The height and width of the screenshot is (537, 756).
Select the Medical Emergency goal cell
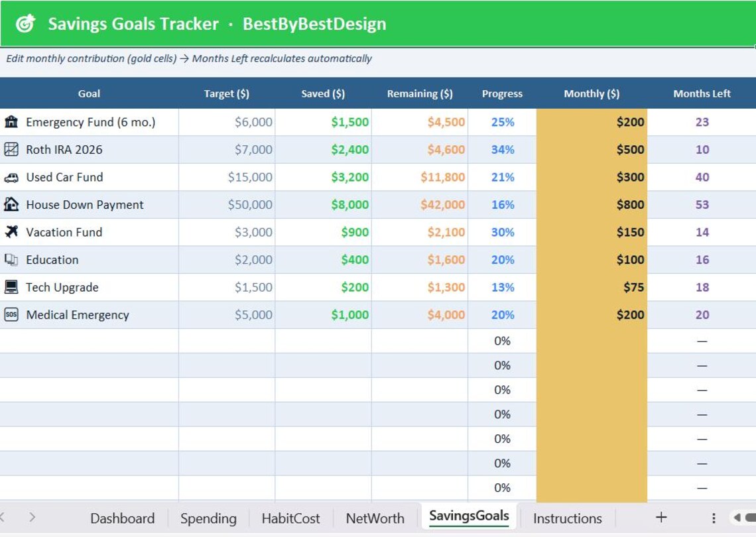[x=90, y=314]
